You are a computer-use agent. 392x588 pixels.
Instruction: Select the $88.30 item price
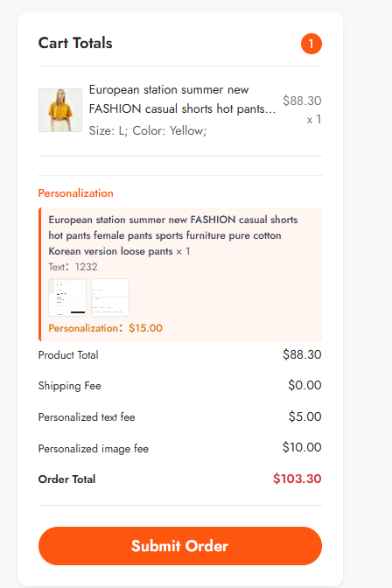pyautogui.click(x=302, y=101)
